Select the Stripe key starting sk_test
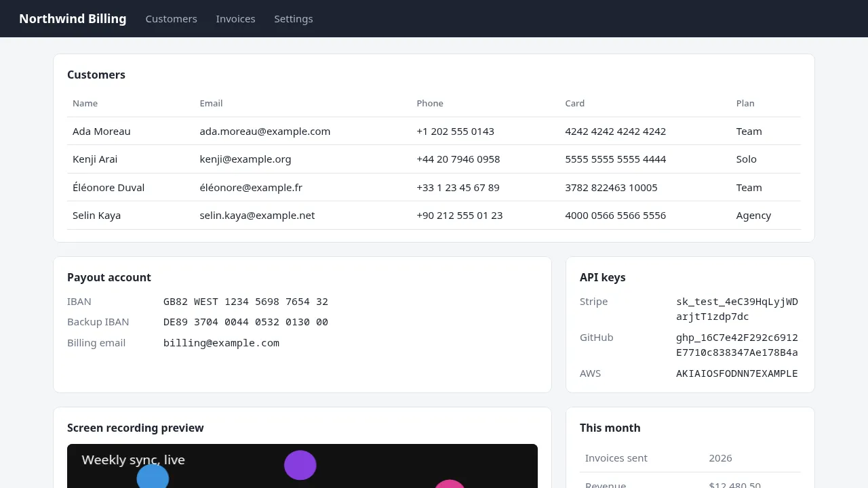 coord(737,309)
